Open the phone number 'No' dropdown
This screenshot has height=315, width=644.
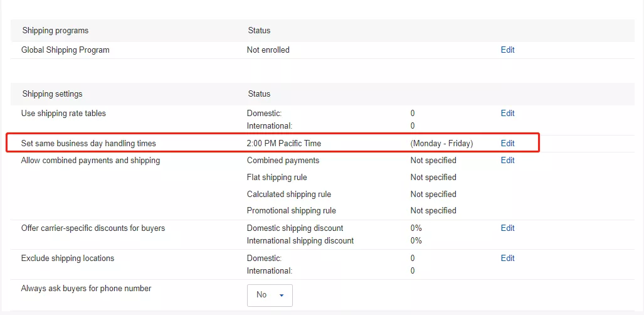(270, 295)
